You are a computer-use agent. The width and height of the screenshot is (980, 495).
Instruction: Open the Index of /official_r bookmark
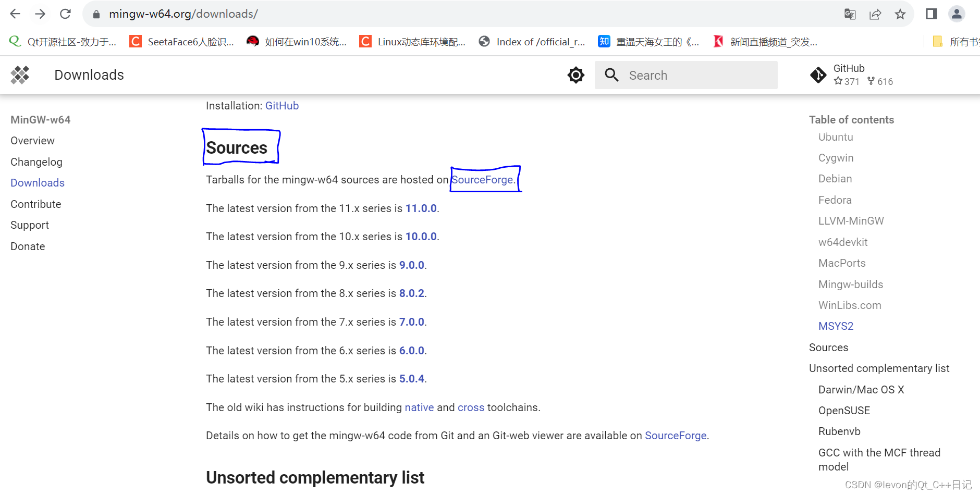(x=532, y=42)
